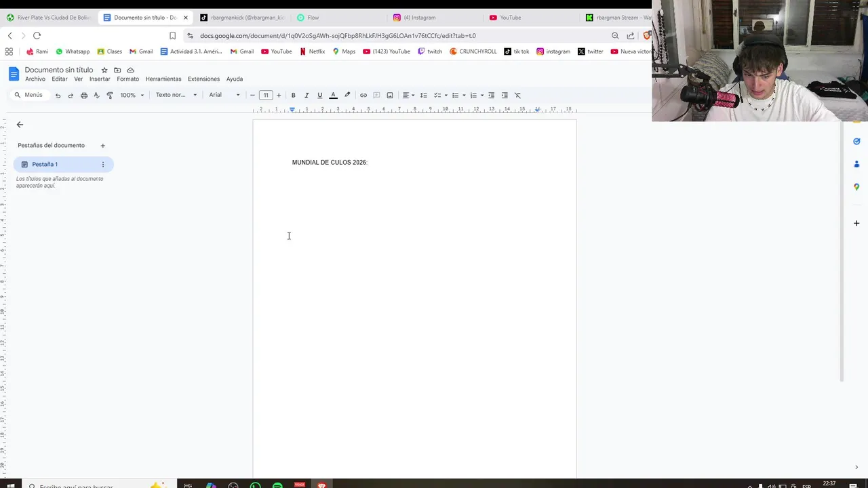Go to the Google Docs home icon
This screenshot has width=868, height=488.
pos(14,74)
